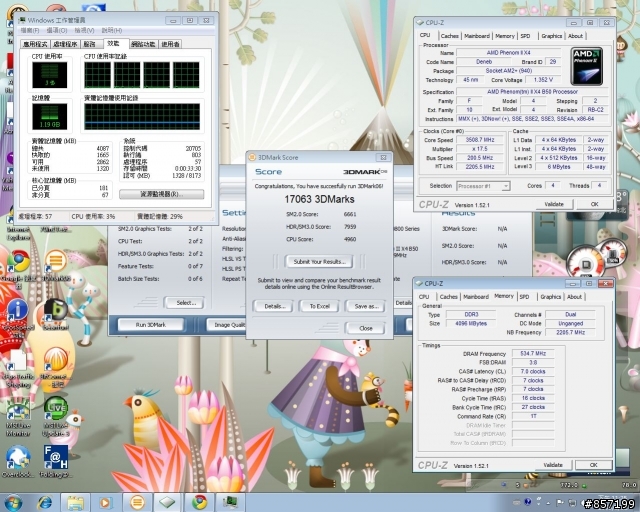Image resolution: width=640 pixels, height=512 pixels.
Task: Export score with To Excel button
Action: 319,306
